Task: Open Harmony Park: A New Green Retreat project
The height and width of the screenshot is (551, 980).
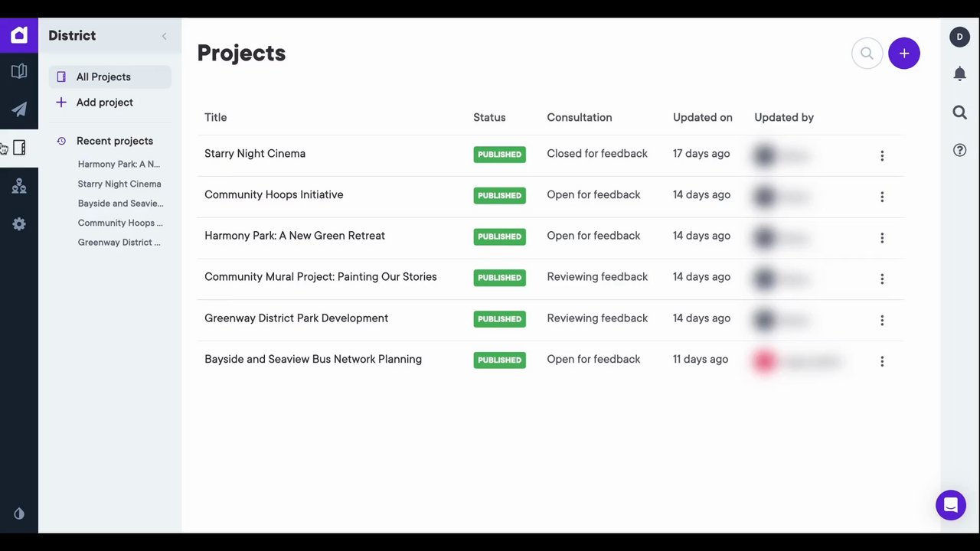Action: 295,236
